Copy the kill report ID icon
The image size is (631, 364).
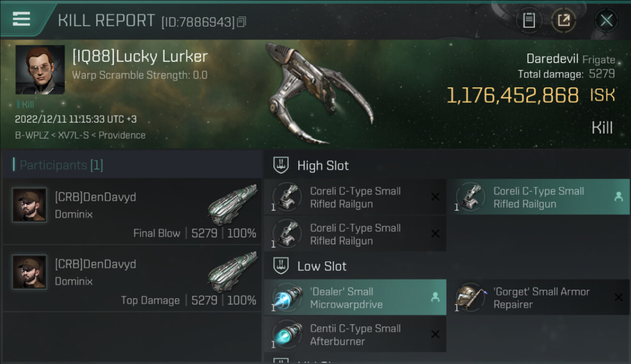242,21
